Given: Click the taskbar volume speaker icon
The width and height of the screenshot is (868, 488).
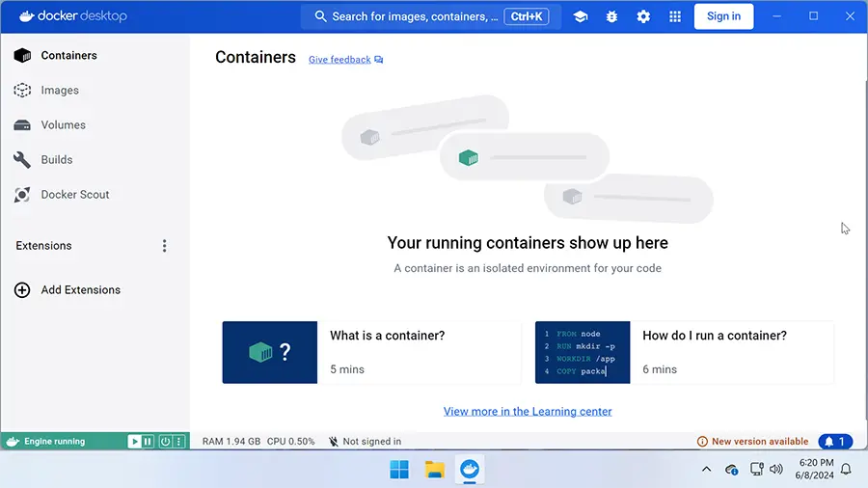Looking at the screenshot, I should pyautogui.click(x=776, y=470).
